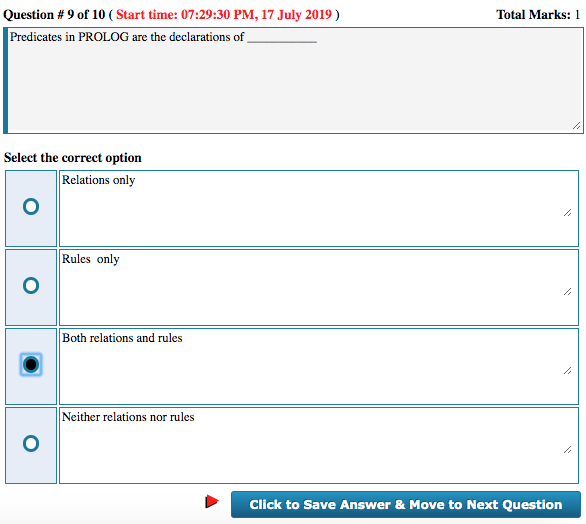Click resize handle of 'Both relations and rules' box
Image resolution: width=586 pixels, height=524 pixels.
(568, 371)
